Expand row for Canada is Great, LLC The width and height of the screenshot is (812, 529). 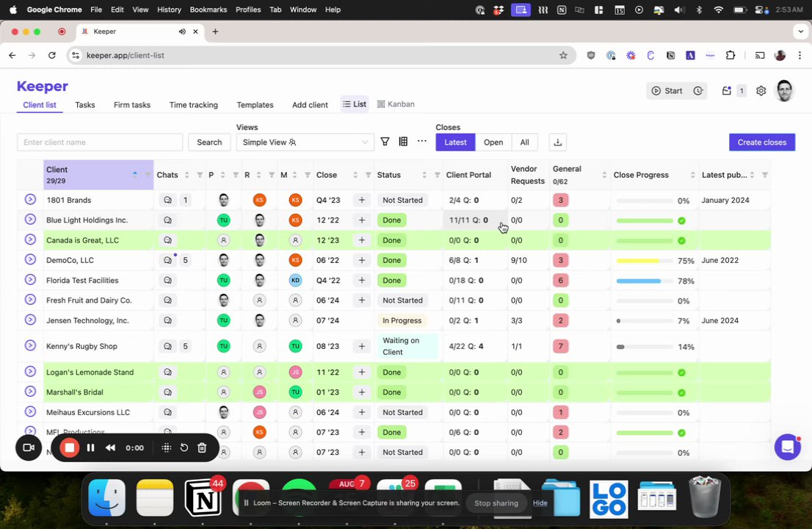pos(30,240)
